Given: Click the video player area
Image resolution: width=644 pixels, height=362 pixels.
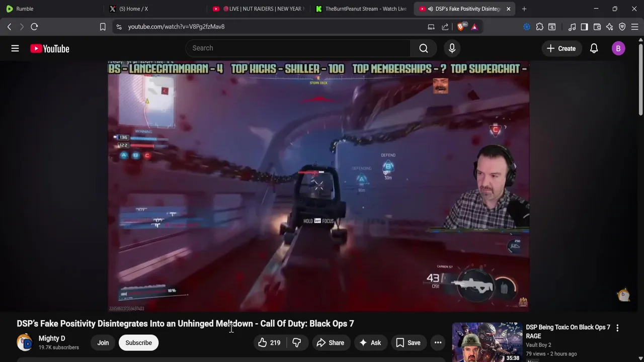Looking at the screenshot, I should (x=318, y=187).
